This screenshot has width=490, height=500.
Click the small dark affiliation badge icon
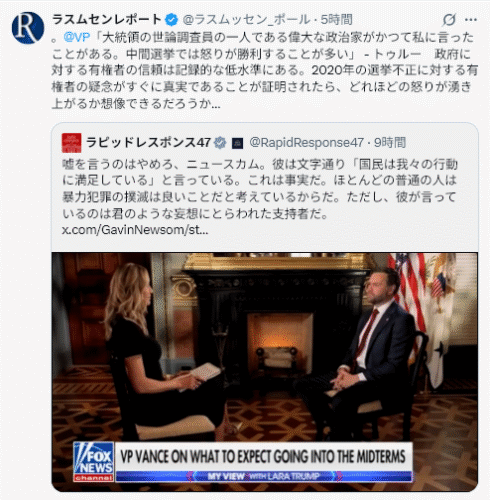tap(237, 143)
